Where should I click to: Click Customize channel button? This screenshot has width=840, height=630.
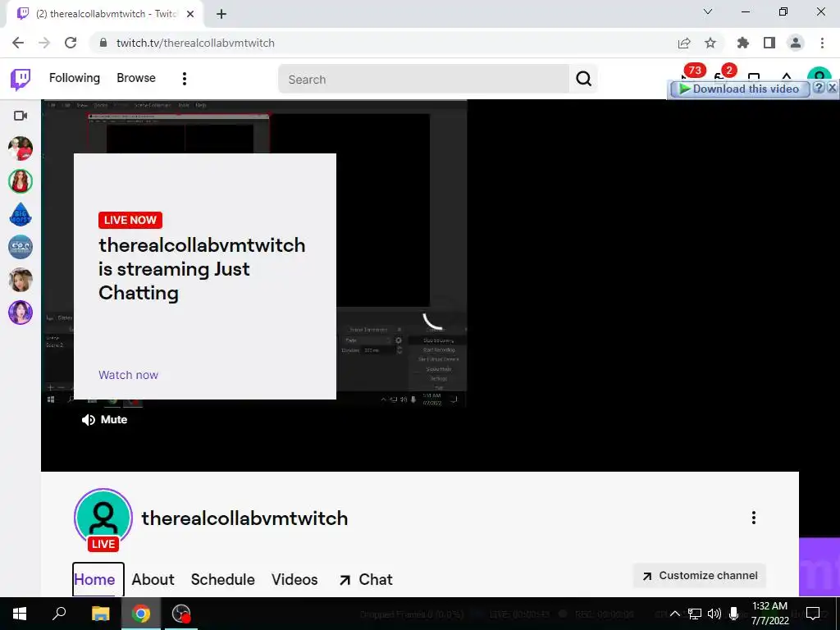(x=700, y=576)
